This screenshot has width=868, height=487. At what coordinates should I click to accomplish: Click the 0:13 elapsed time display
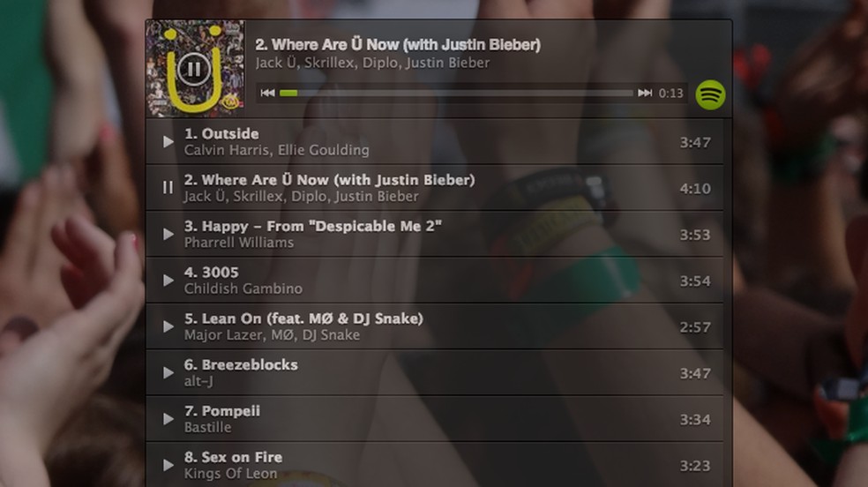670,94
